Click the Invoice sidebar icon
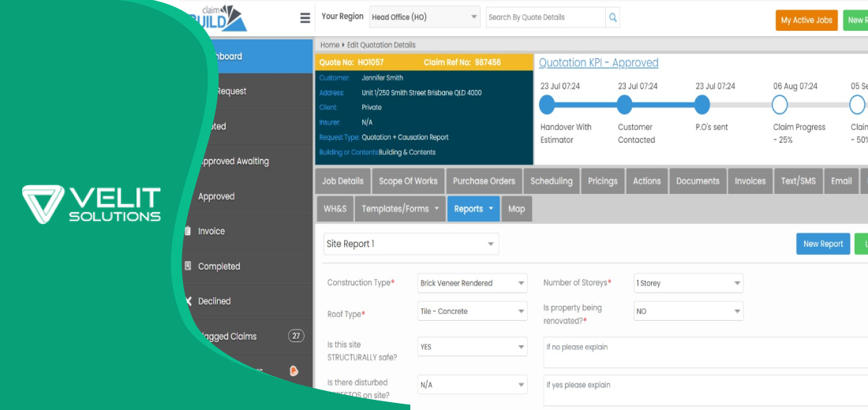This screenshot has width=868, height=410. (188, 231)
